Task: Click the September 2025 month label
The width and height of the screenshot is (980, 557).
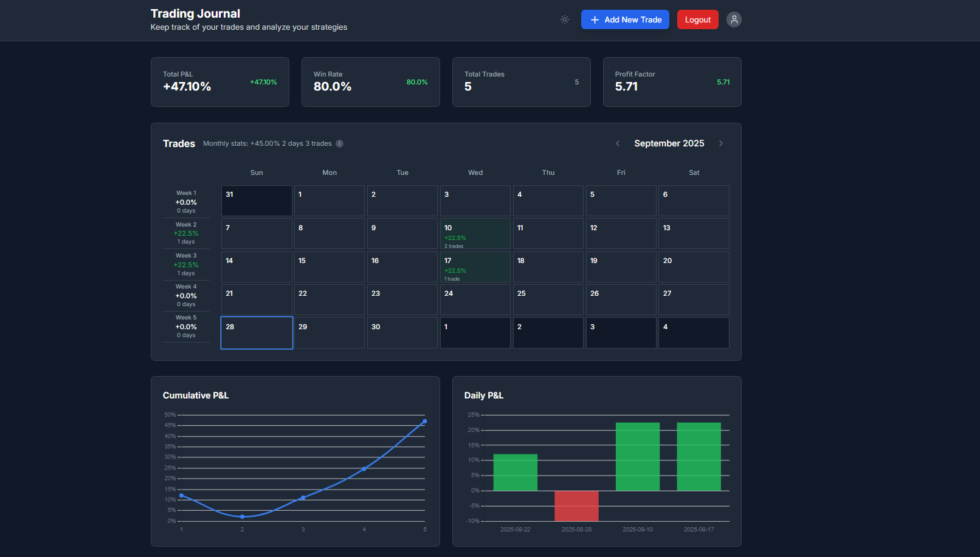Action: pos(669,143)
